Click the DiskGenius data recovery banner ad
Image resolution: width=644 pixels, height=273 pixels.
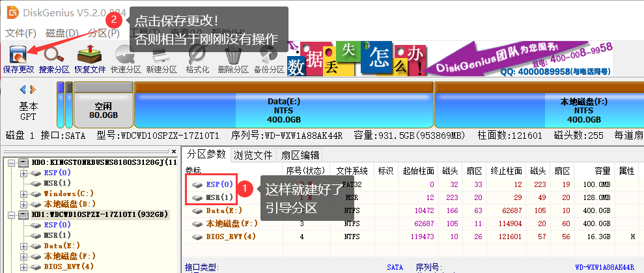point(450,59)
